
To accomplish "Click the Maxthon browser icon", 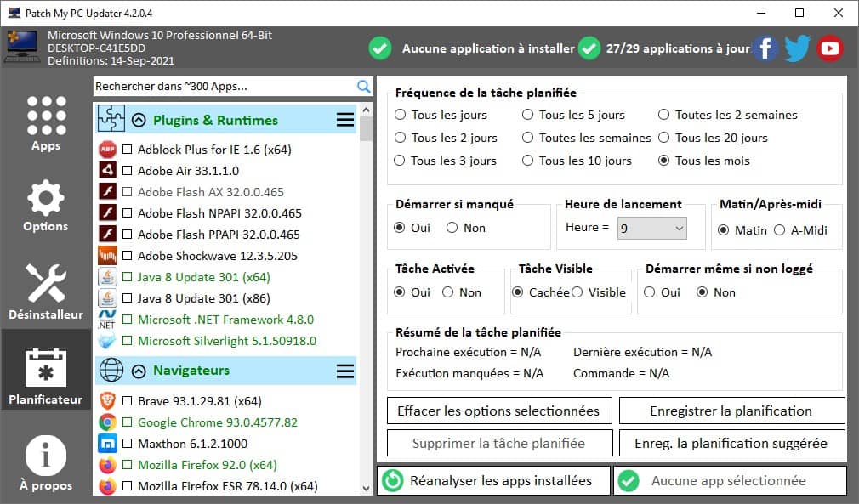I will 107,444.
